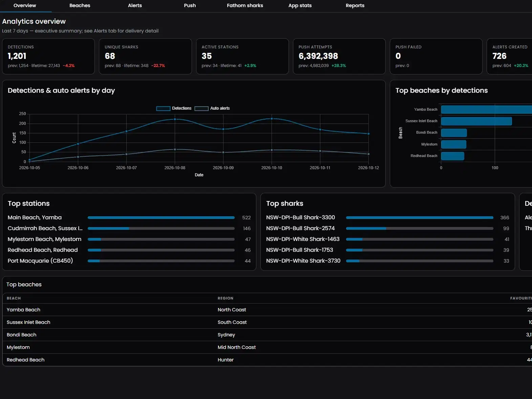Click the Mid North Coast region cell

(x=237, y=347)
